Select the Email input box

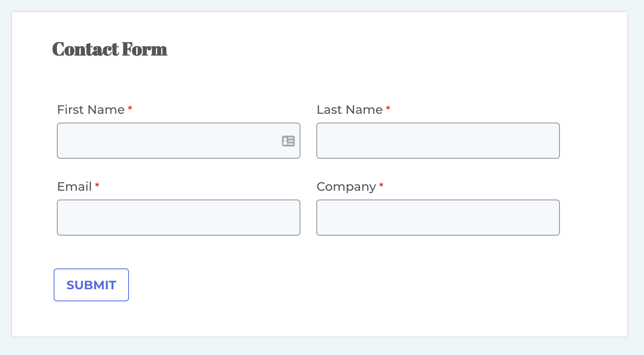click(x=179, y=218)
